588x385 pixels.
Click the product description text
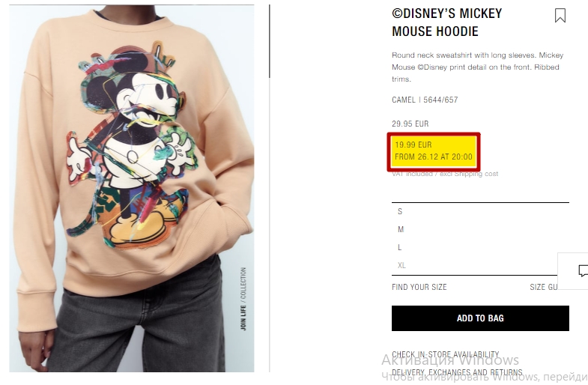478,67
